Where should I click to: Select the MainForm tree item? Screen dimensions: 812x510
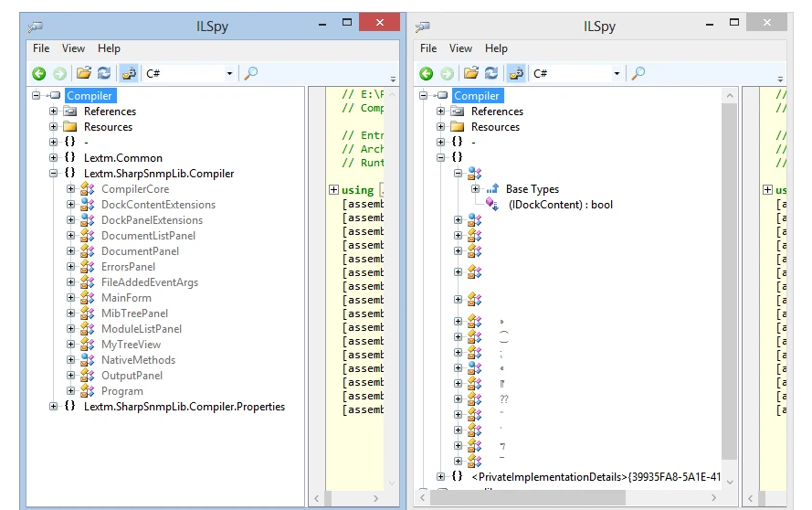(126, 298)
